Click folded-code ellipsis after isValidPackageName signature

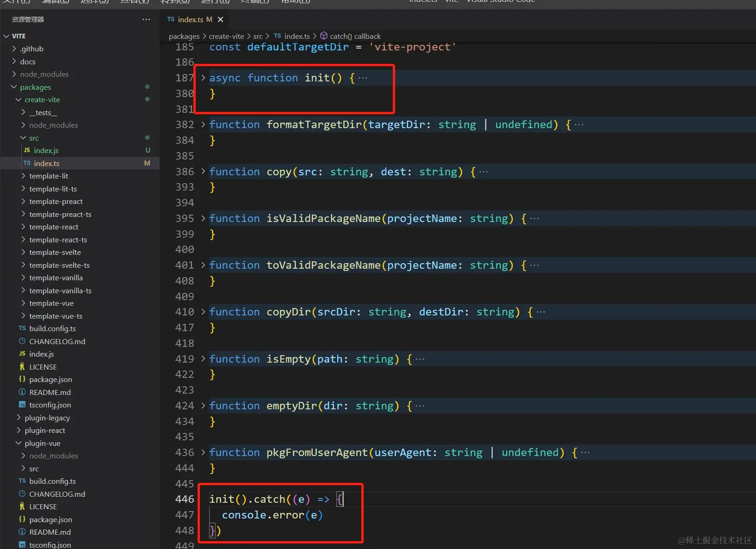(x=534, y=218)
